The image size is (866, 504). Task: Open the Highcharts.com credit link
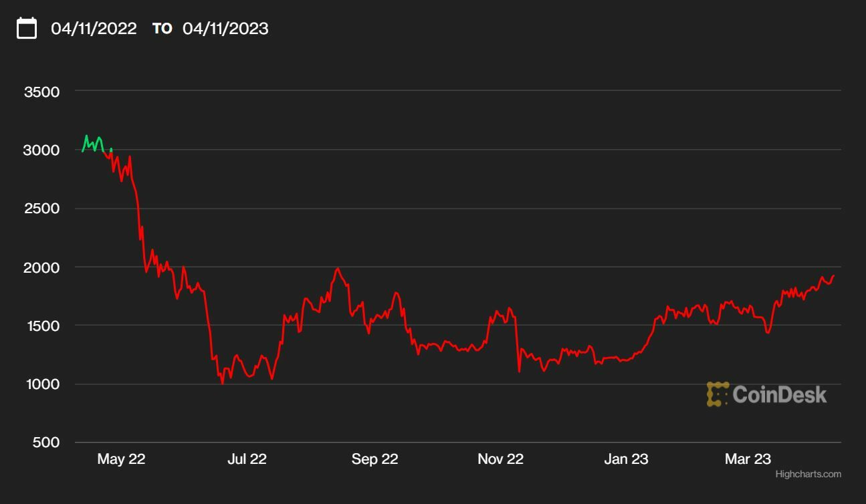point(808,474)
